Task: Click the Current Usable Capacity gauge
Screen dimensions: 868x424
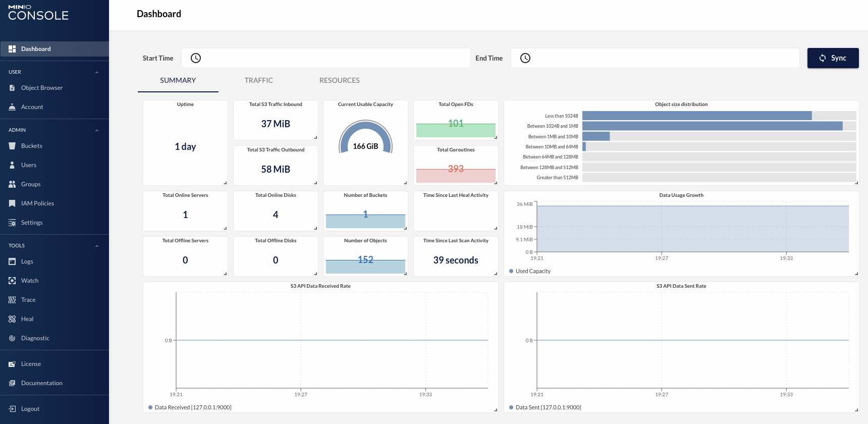Action: [x=365, y=137]
